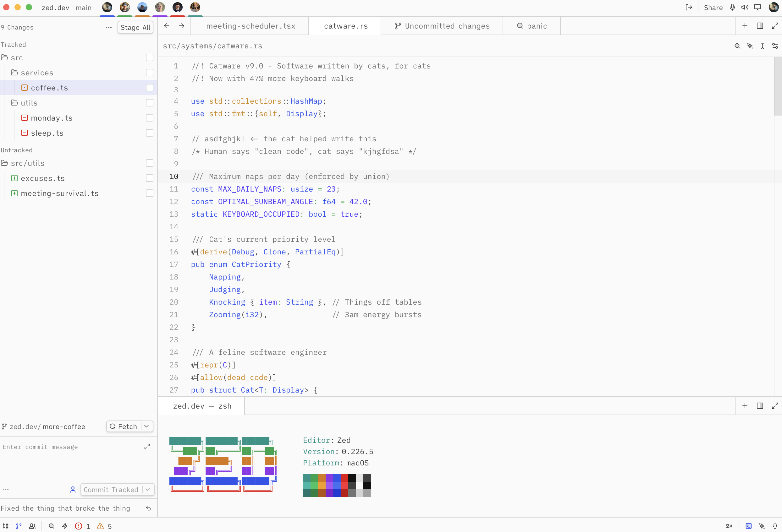The image size is (782, 532).
Task: Stage the coffee.ts checkbox
Action: click(149, 88)
